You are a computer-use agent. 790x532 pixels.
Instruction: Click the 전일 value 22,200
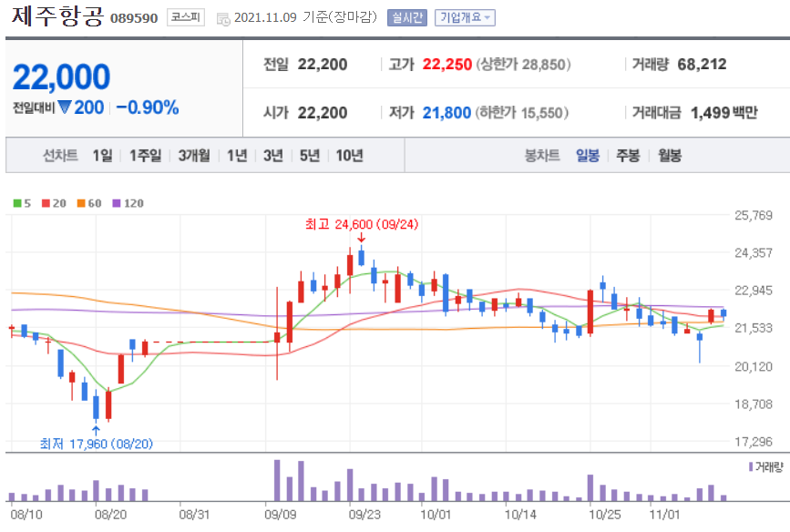323,65
